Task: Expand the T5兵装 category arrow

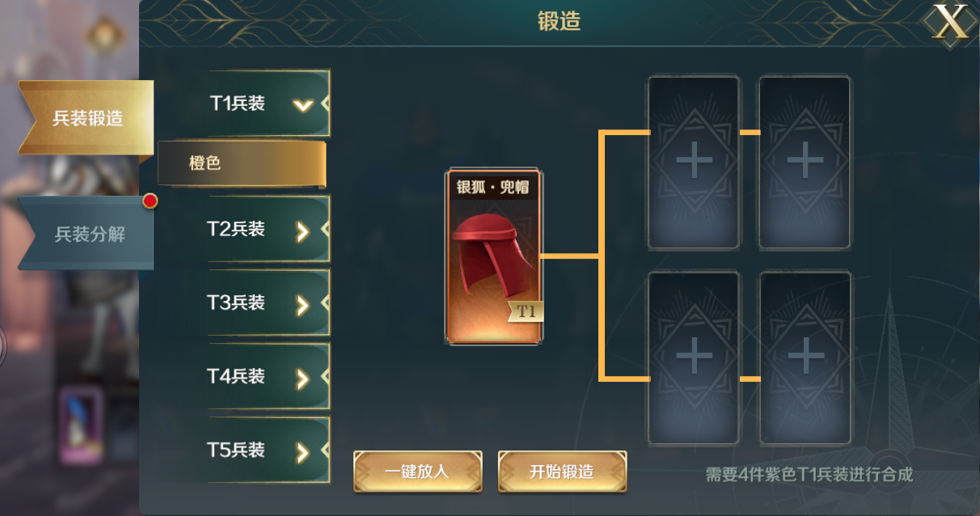Action: pos(302,452)
